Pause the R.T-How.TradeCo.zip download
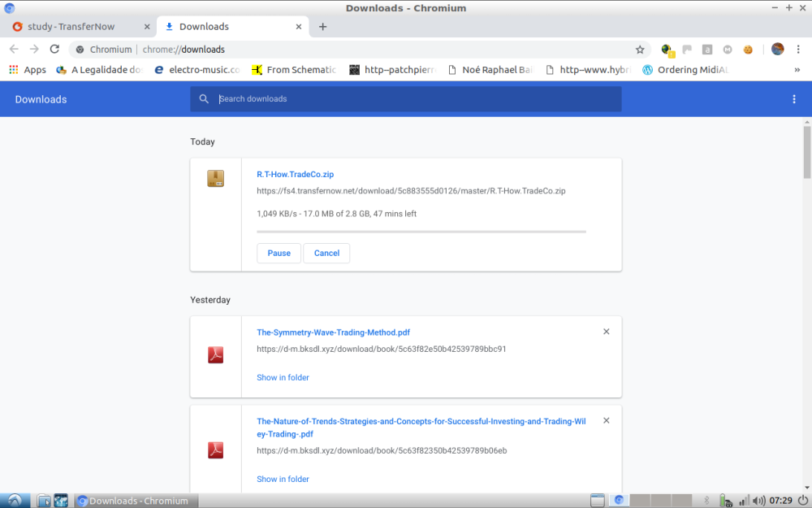812x508 pixels. [279, 253]
